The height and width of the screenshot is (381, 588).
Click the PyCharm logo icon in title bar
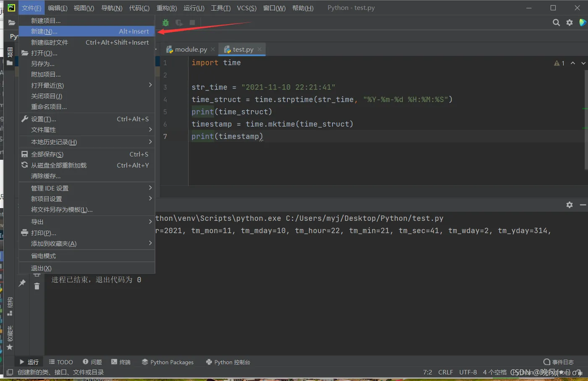point(11,8)
